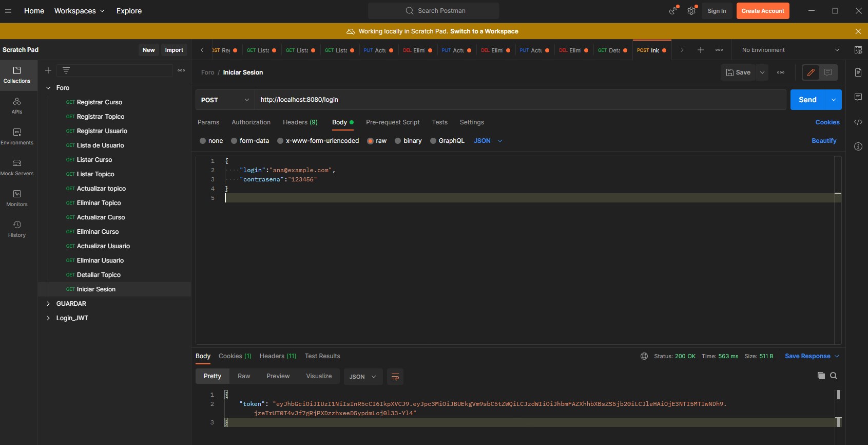This screenshot has height=445, width=868.
Task: Switch to the Params tab
Action: (208, 122)
